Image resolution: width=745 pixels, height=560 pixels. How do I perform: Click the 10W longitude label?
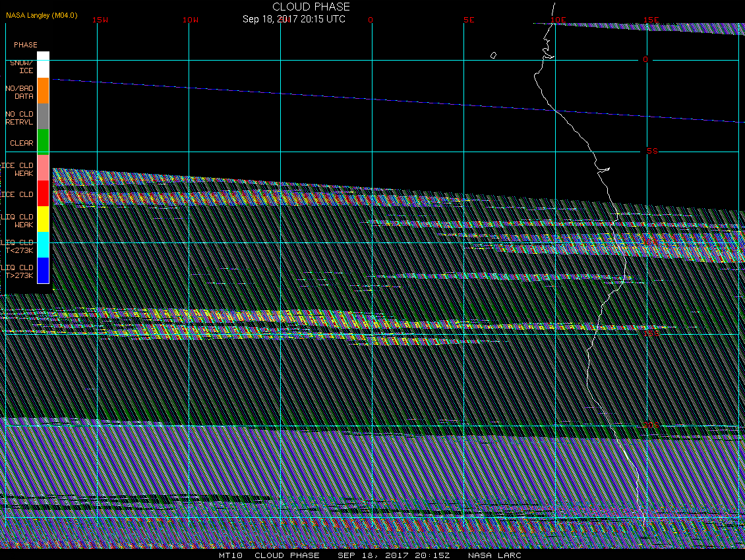[x=191, y=20]
